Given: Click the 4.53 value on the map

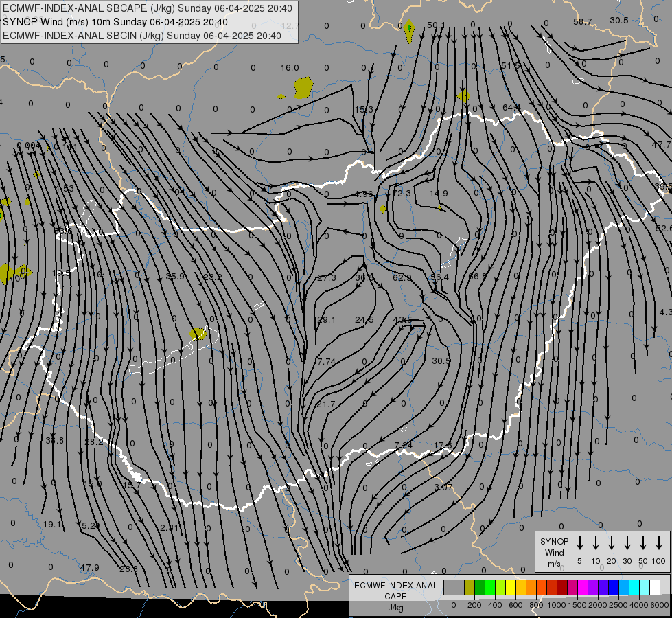Looking at the screenshot, I should click(65, 188).
